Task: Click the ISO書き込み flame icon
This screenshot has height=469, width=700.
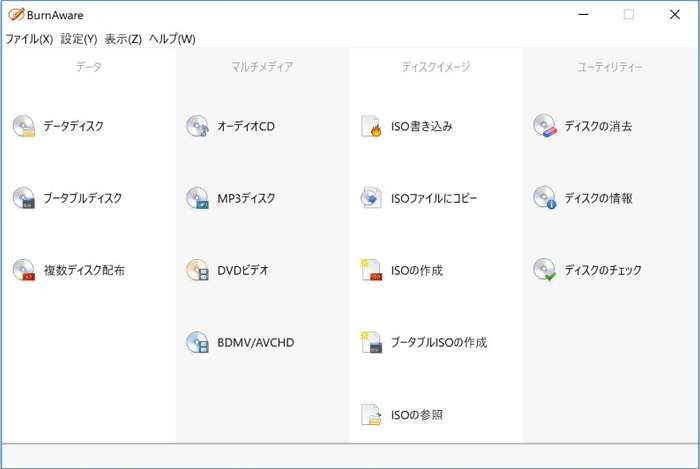Action: [371, 126]
